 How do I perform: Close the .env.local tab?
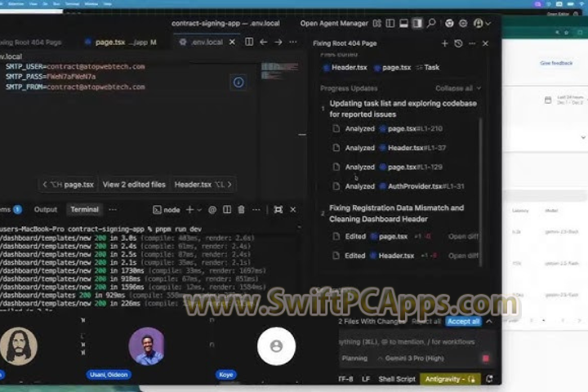[232, 42]
